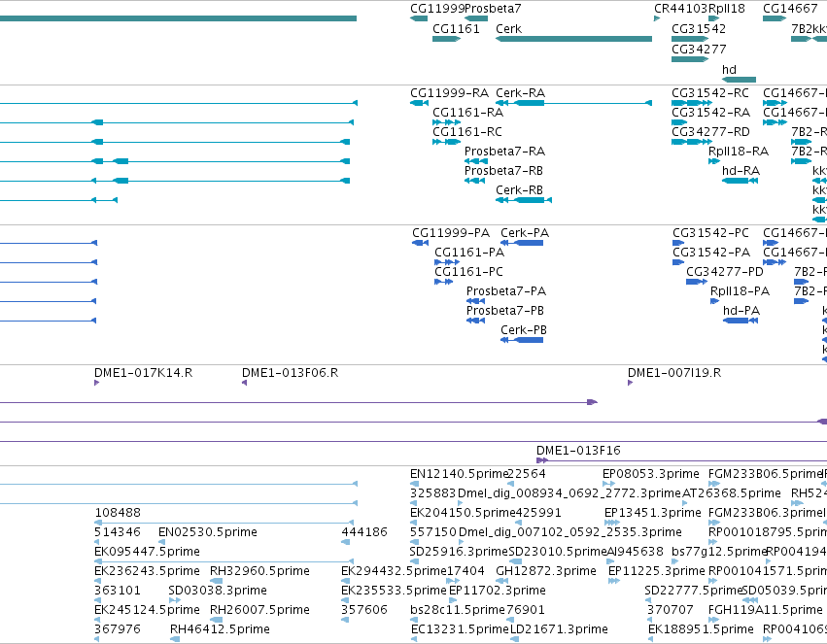Select the long Cerk gene bar

[573, 39]
